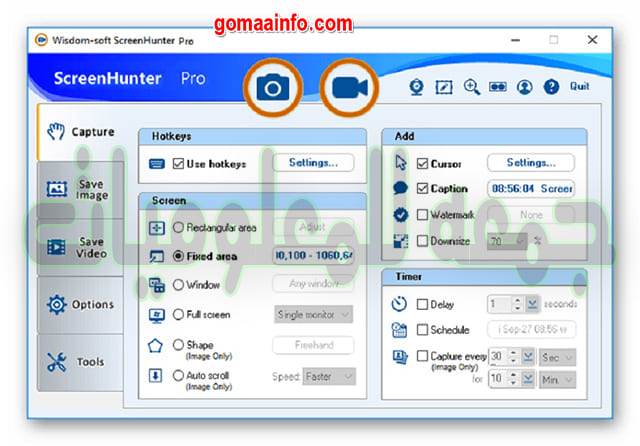Open the user account icon
Image resolution: width=640 pixels, height=446 pixels.
pyautogui.click(x=524, y=87)
